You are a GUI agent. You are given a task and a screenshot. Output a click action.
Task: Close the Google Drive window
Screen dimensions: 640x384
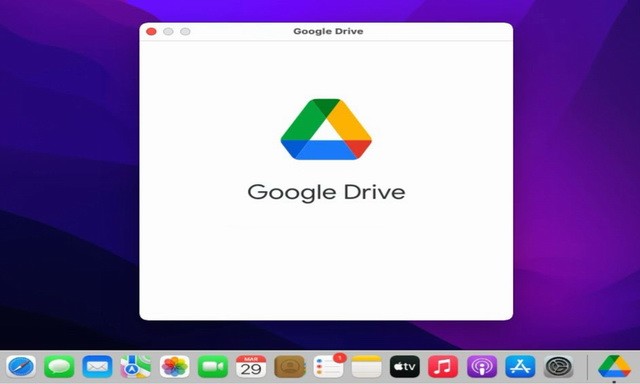[151, 31]
